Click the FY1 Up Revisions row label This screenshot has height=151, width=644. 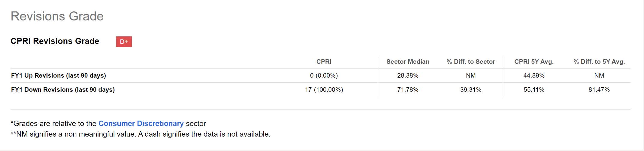(x=59, y=75)
